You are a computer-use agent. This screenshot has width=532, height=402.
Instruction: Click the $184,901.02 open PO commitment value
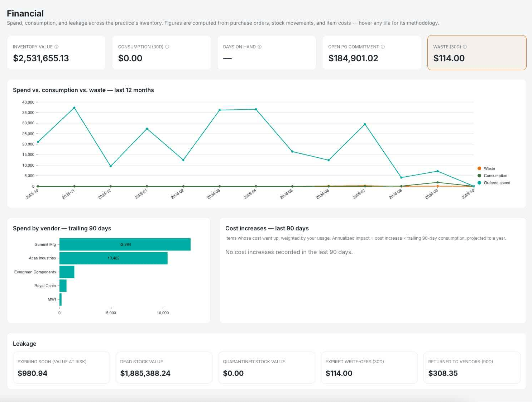click(x=353, y=58)
